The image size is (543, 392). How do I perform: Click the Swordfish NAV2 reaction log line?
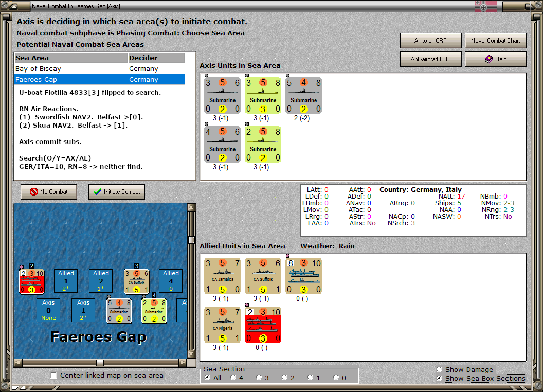pyautogui.click(x=81, y=117)
